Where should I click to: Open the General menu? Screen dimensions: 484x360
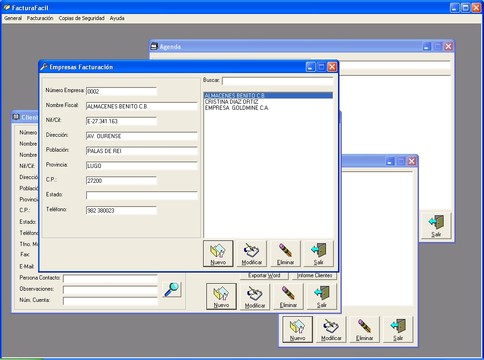[13, 18]
